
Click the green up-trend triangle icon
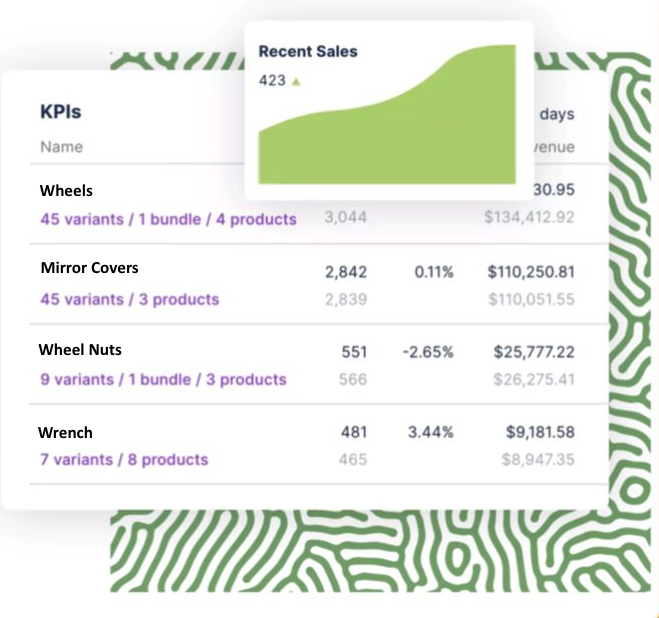click(x=296, y=82)
